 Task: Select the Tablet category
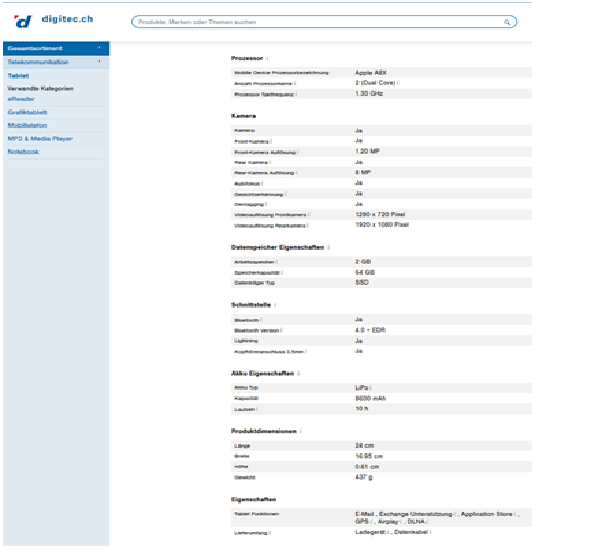point(18,76)
